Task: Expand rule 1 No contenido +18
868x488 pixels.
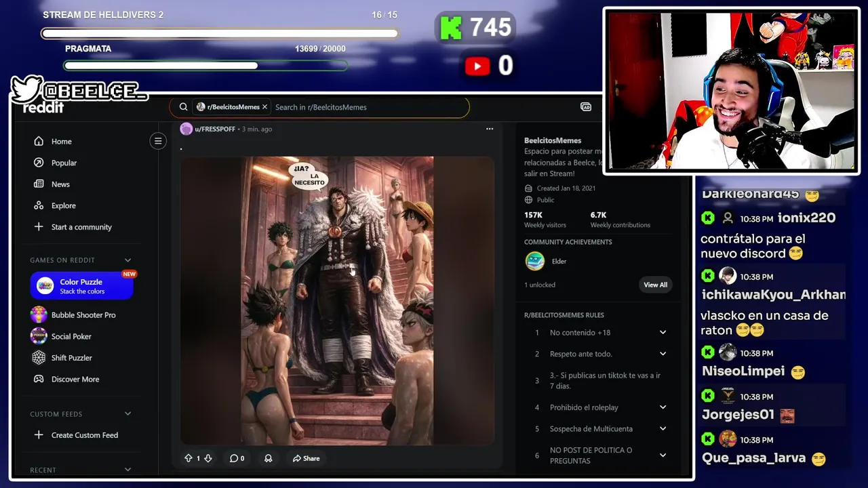Action: pos(663,332)
